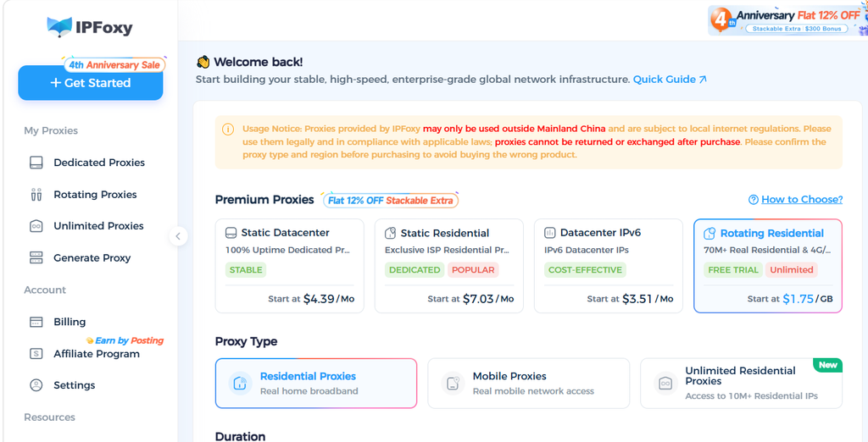Screen dimensions: 868x442
Task: Click the IPFoxy logo
Action: click(x=90, y=27)
